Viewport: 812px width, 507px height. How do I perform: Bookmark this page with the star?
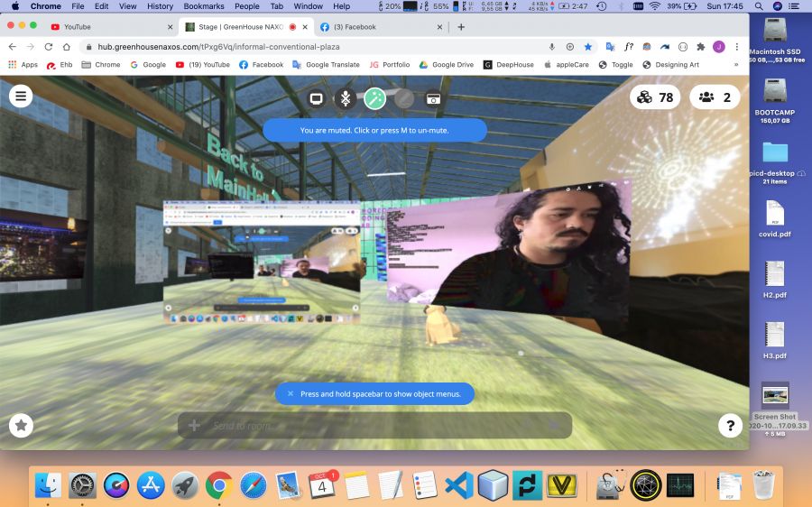[587, 47]
